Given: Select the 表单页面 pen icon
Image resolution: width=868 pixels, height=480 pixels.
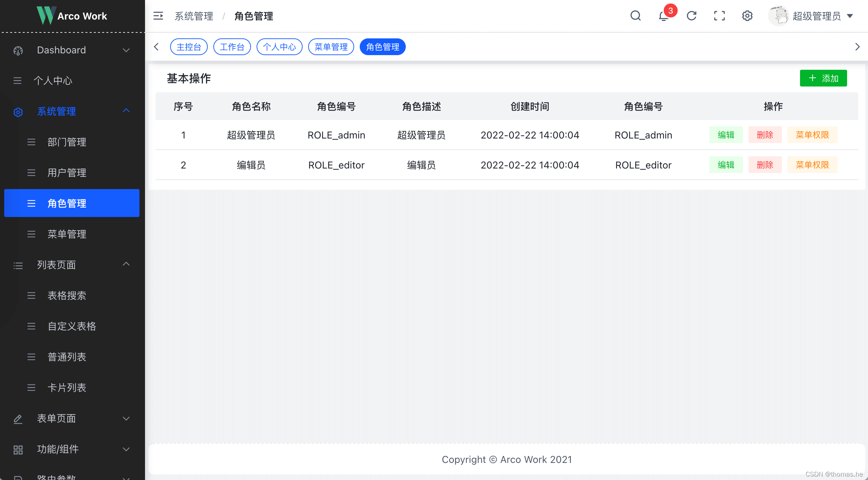Looking at the screenshot, I should coord(18,418).
